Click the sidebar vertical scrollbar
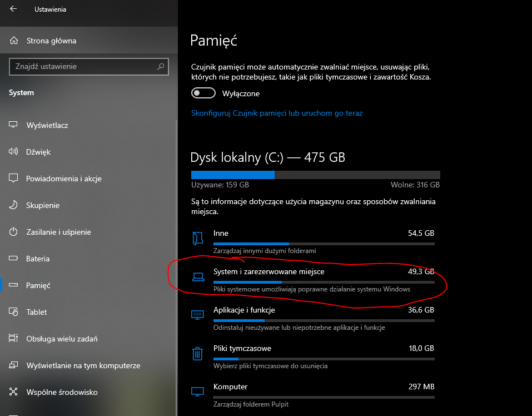The width and height of the screenshot is (532, 416). pos(176,268)
